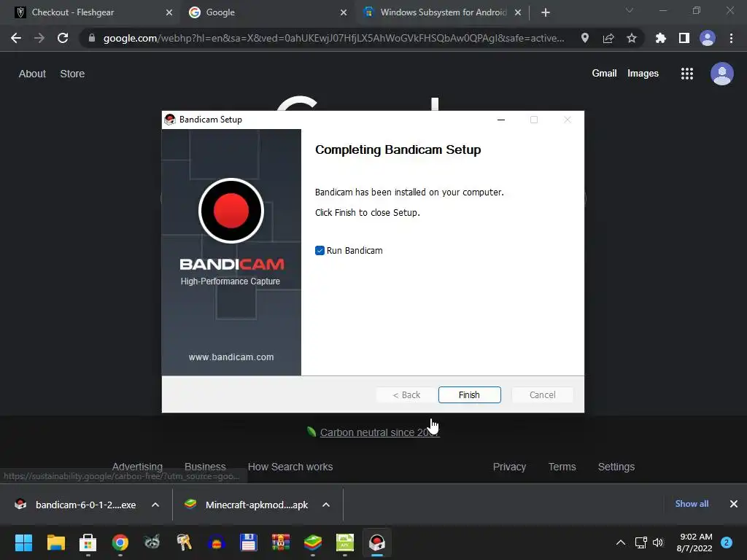The width and height of the screenshot is (747, 560).
Task: Click the location permission icon in address bar
Action: 585,38
